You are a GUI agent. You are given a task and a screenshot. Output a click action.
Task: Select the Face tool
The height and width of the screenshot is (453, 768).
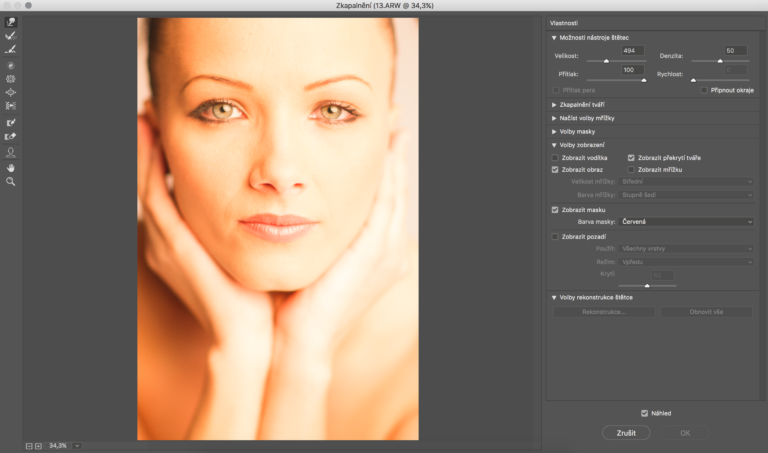pyautogui.click(x=11, y=153)
